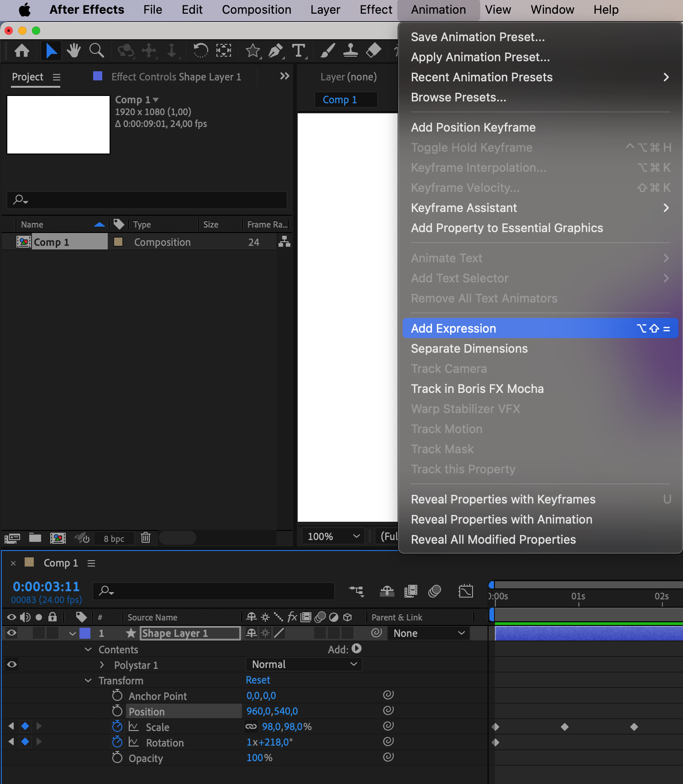
Task: Click timeline Comp 1 tab color swatch
Action: 29,562
